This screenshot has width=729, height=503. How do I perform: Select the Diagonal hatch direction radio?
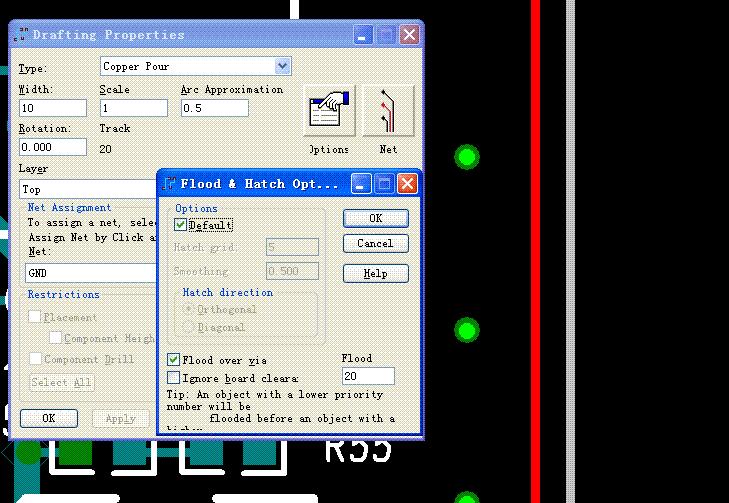188,327
